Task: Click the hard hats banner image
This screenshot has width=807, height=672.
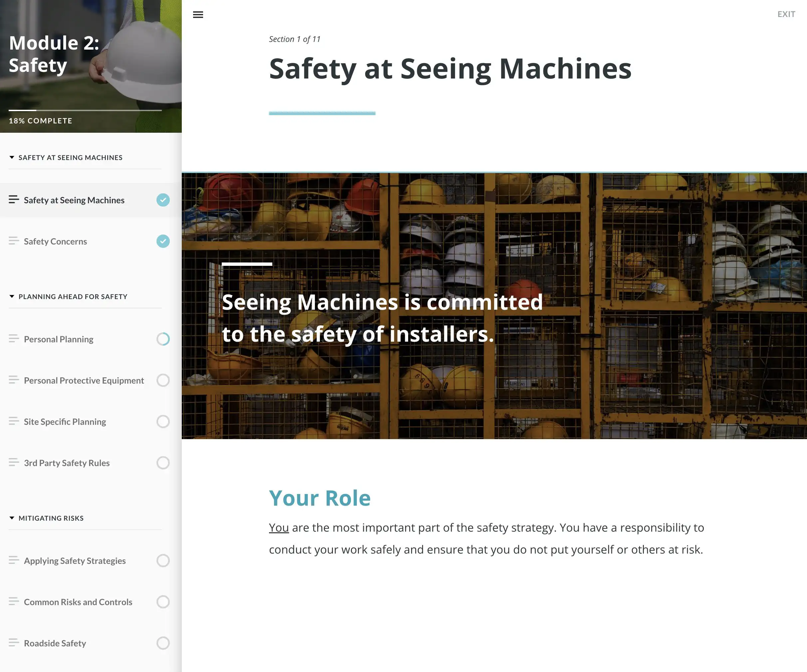Action: click(494, 306)
